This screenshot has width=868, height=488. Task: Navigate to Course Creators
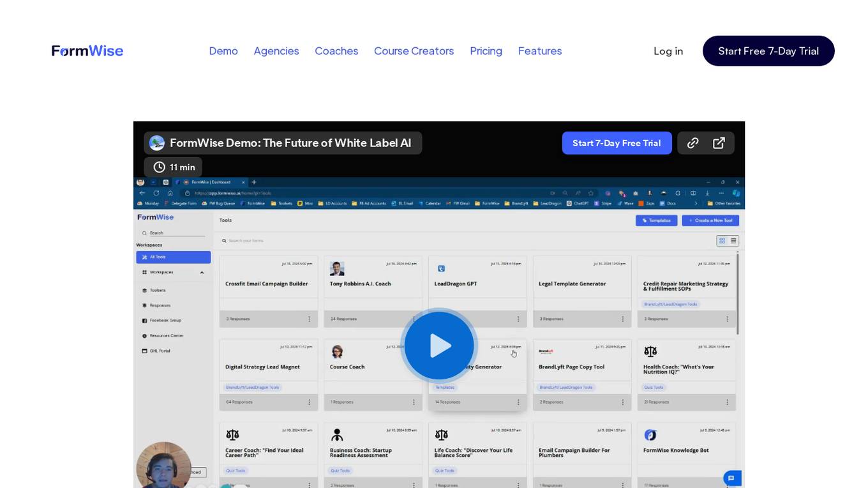click(414, 51)
